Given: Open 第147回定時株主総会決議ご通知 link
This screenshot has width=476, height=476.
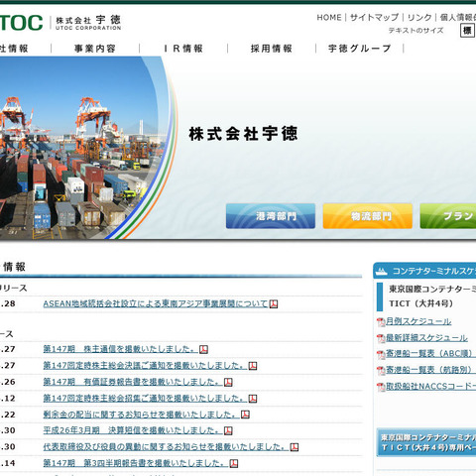Looking at the screenshot, I should pyautogui.click(x=145, y=366).
